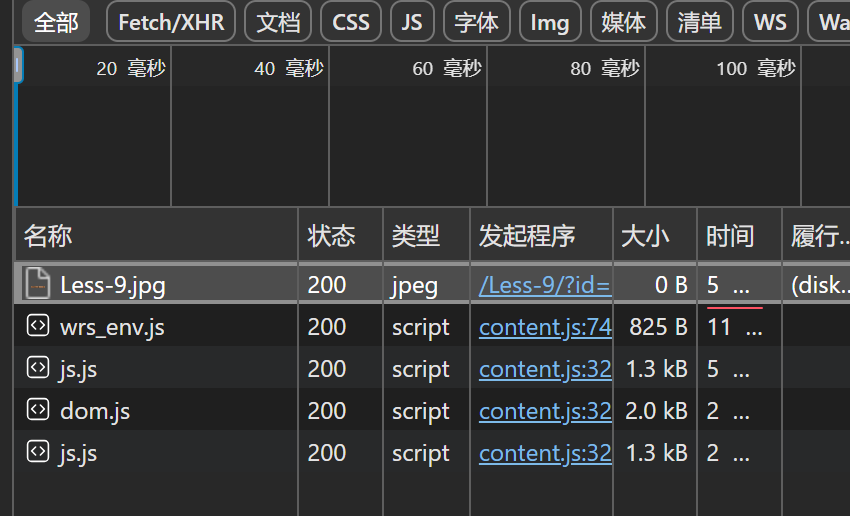The height and width of the screenshot is (516, 850).
Task: Sort by 发起程序 column header
Action: [x=542, y=236]
